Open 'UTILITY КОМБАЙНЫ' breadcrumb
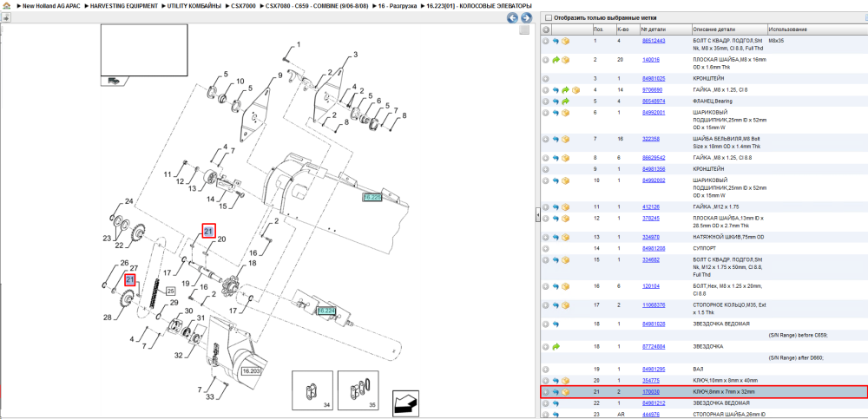 pos(194,5)
